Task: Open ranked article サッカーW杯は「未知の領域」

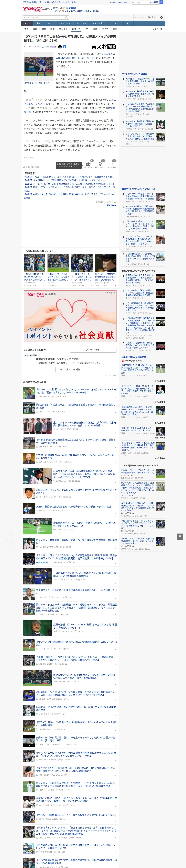Action: tap(140, 293)
